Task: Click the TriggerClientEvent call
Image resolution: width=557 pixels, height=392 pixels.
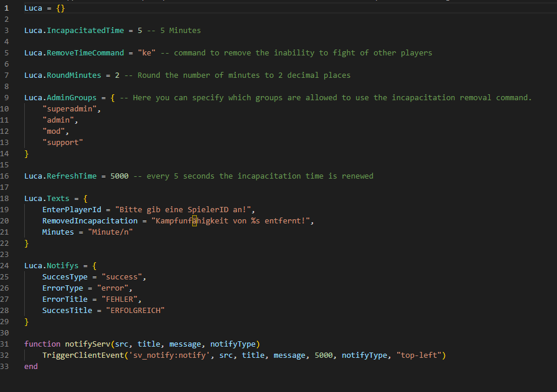Action: [x=84, y=355]
